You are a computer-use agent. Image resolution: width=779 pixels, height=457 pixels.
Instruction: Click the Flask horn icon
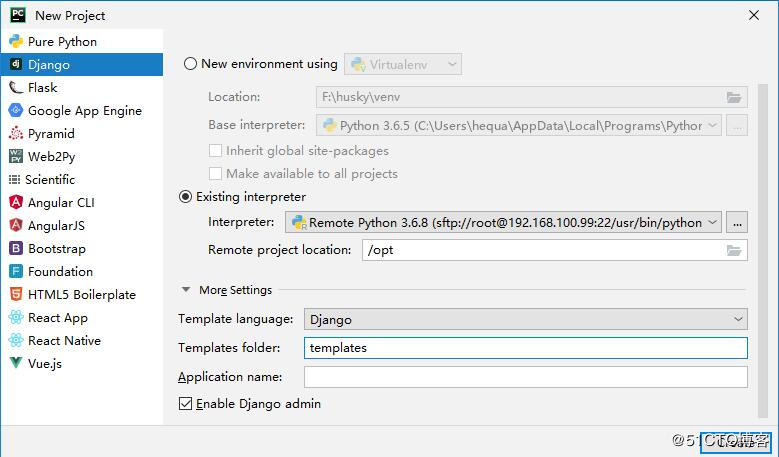click(16, 87)
